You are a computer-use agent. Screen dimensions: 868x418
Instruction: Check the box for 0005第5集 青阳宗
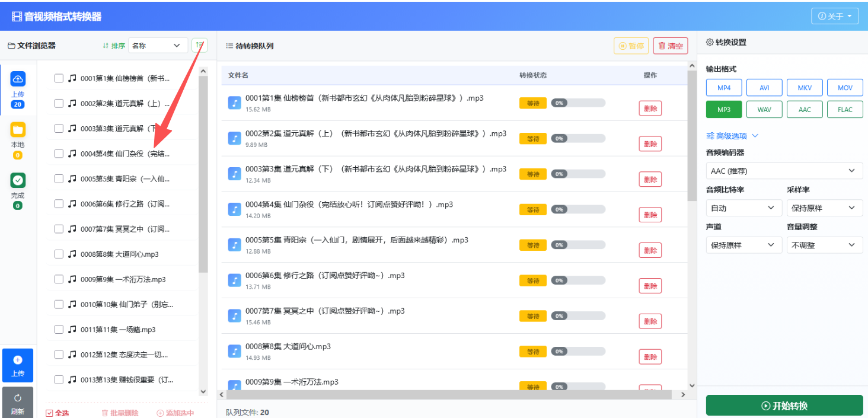coord(59,178)
